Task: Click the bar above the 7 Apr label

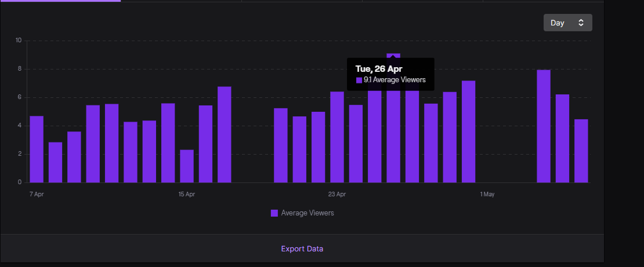Action: [x=37, y=149]
